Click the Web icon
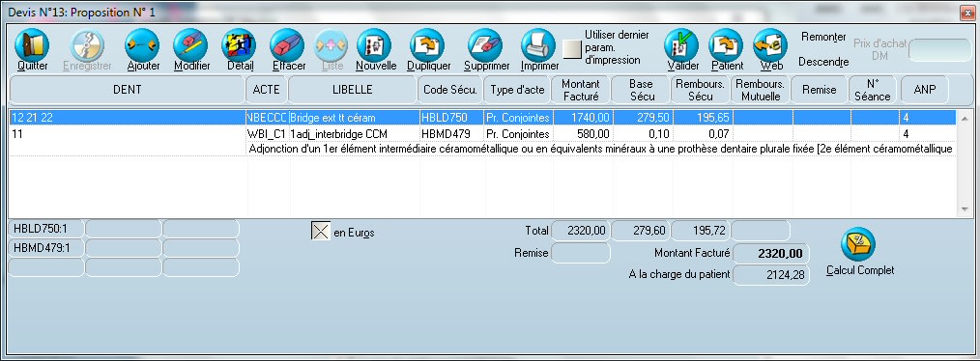The height and width of the screenshot is (361, 980). [x=770, y=45]
